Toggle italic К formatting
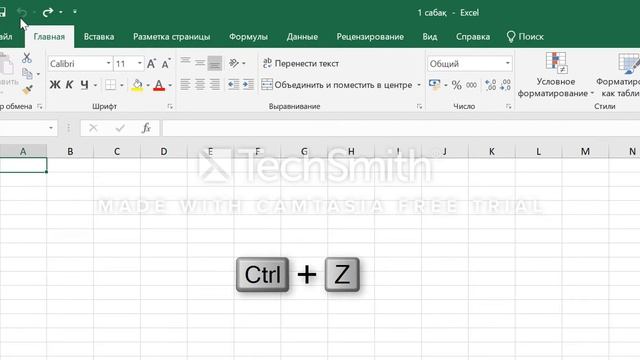Image resolution: width=640 pixels, height=360 pixels. coord(69,85)
